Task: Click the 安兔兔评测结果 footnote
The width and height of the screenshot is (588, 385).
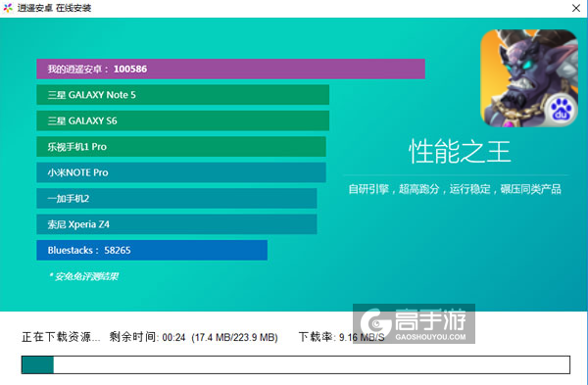Action: click(84, 276)
